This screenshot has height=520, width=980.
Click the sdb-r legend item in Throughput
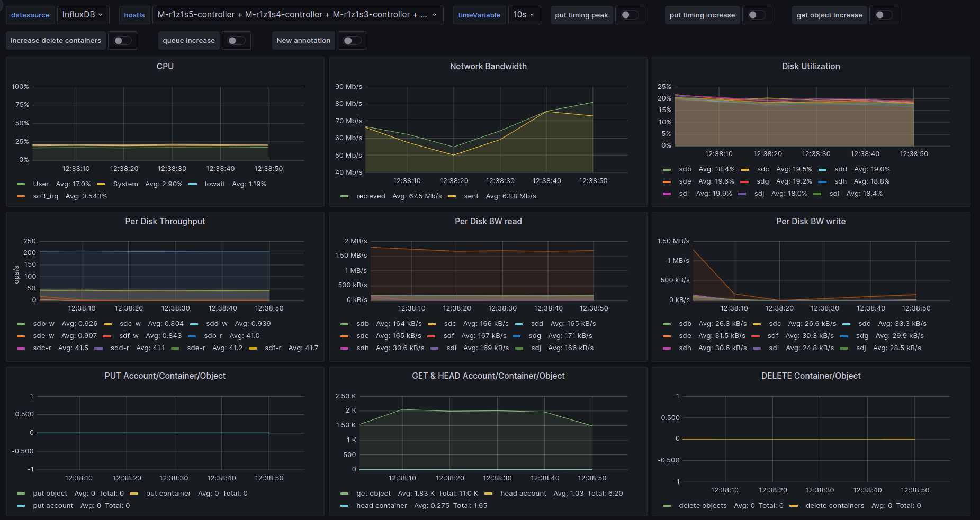(213, 336)
